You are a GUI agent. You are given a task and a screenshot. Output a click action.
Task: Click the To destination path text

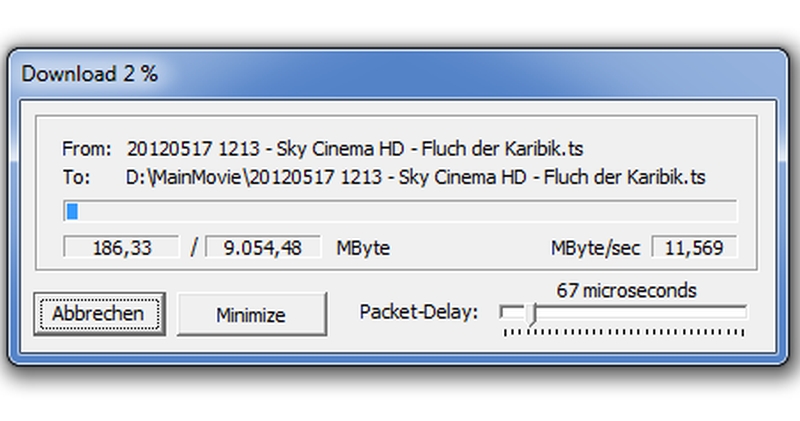[417, 178]
